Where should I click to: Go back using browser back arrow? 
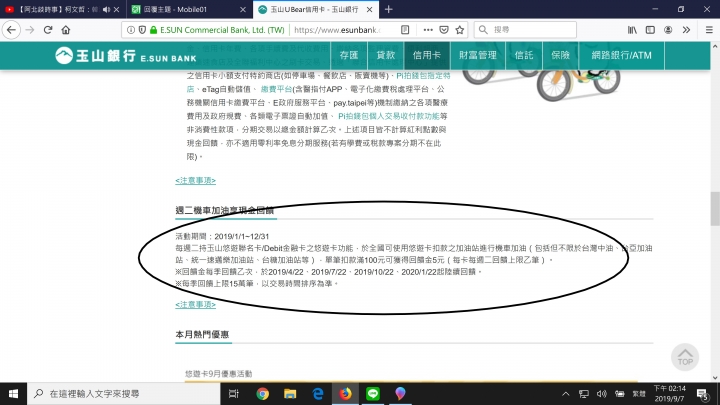[11, 30]
